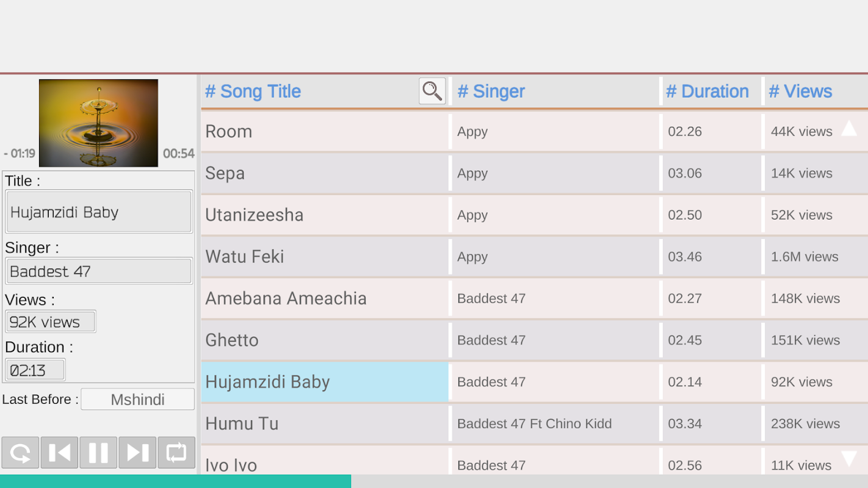This screenshot has width=868, height=488.
Task: Toggle the repeat loop button
Action: 176,453
